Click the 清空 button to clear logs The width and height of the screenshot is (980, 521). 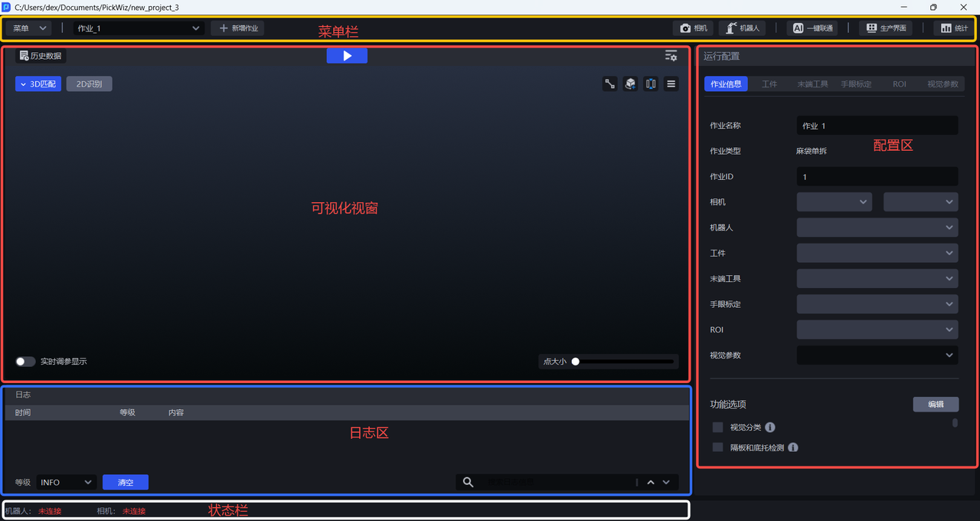125,483
